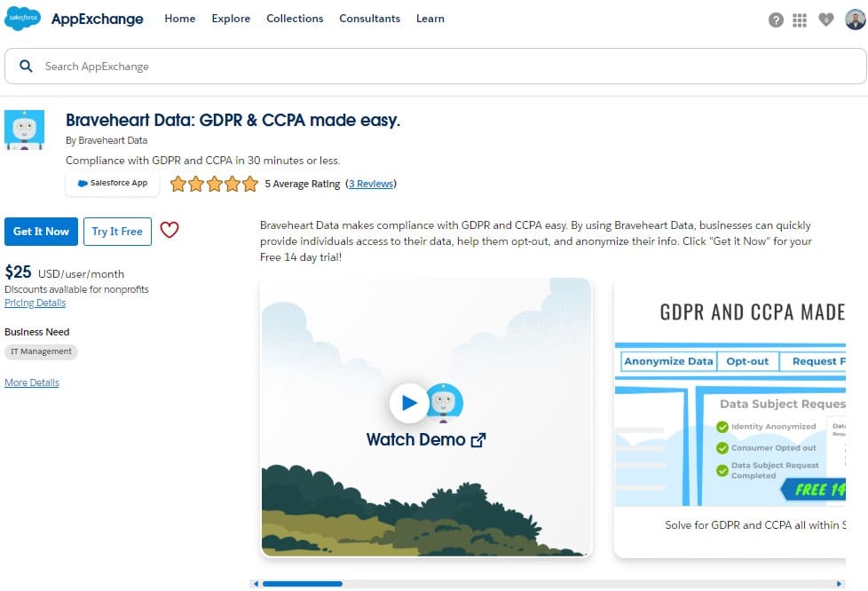Image resolution: width=868 pixels, height=591 pixels.
Task: Click the five-star rating icons
Action: pos(214,184)
